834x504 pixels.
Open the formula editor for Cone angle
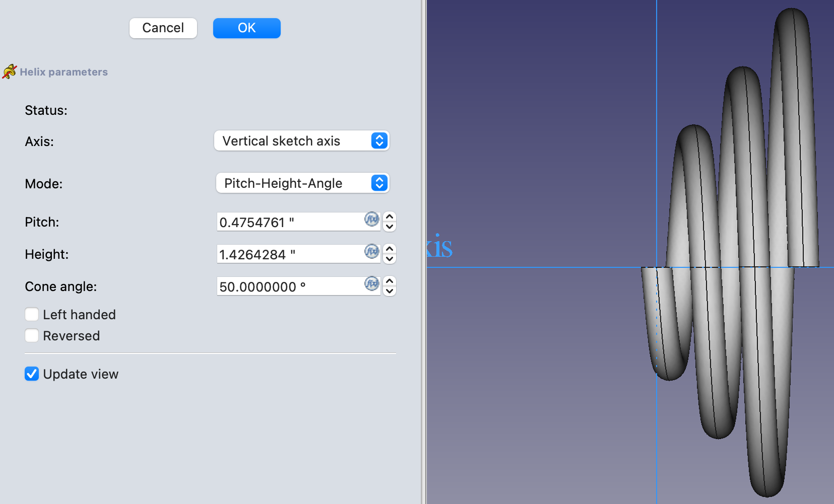point(372,284)
